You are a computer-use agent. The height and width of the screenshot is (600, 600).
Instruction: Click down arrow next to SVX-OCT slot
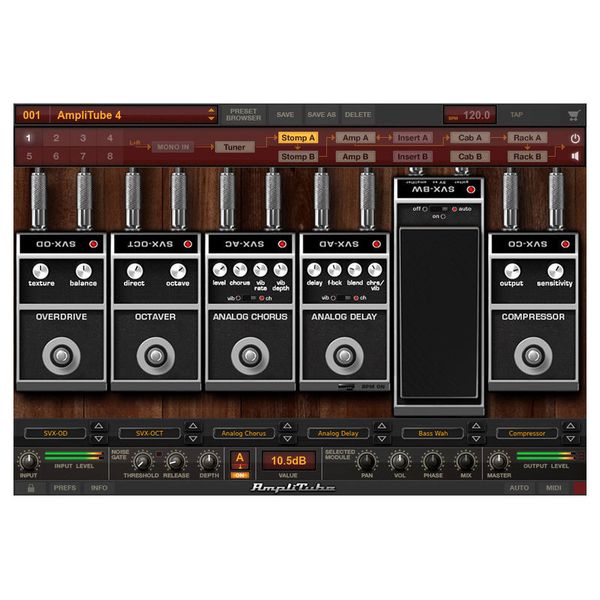pos(193,439)
